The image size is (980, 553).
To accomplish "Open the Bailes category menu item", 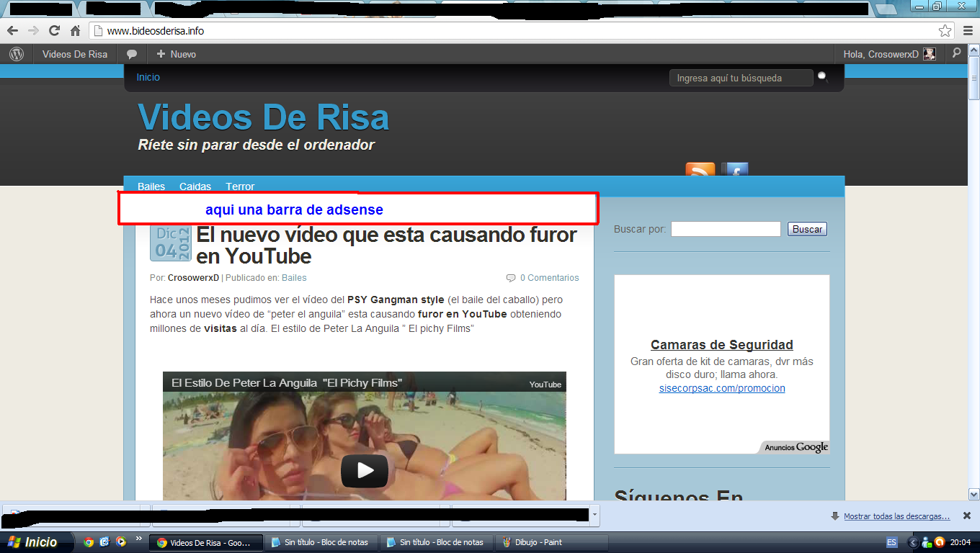I will (151, 186).
